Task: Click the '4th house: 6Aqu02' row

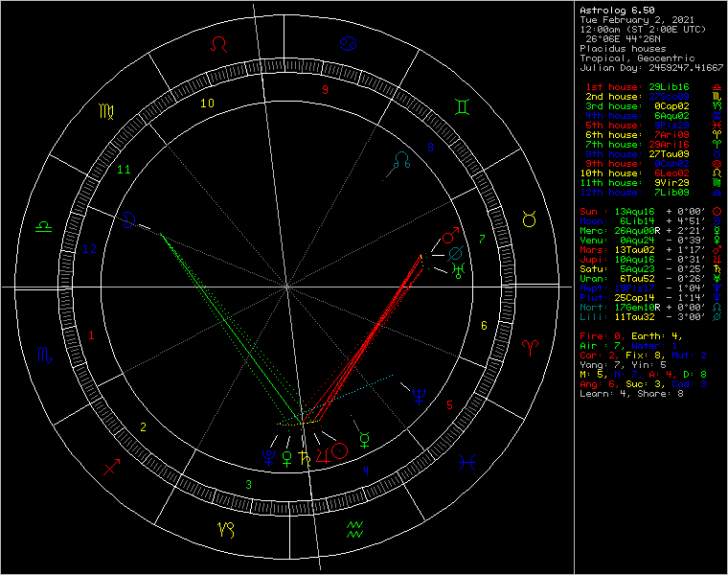Action: 652,116
